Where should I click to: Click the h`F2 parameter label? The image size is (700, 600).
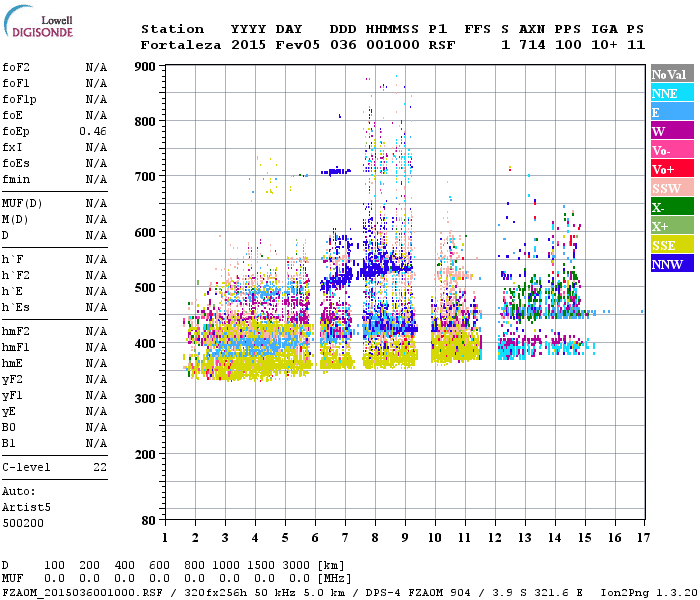pos(16,275)
